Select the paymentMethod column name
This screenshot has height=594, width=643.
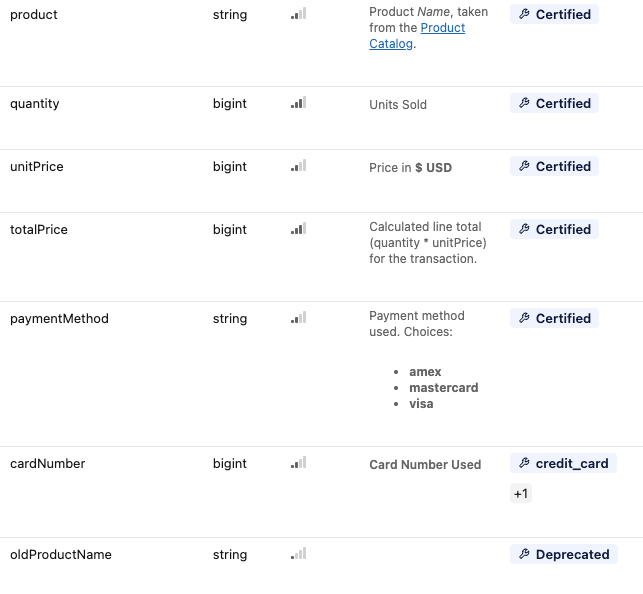point(59,319)
